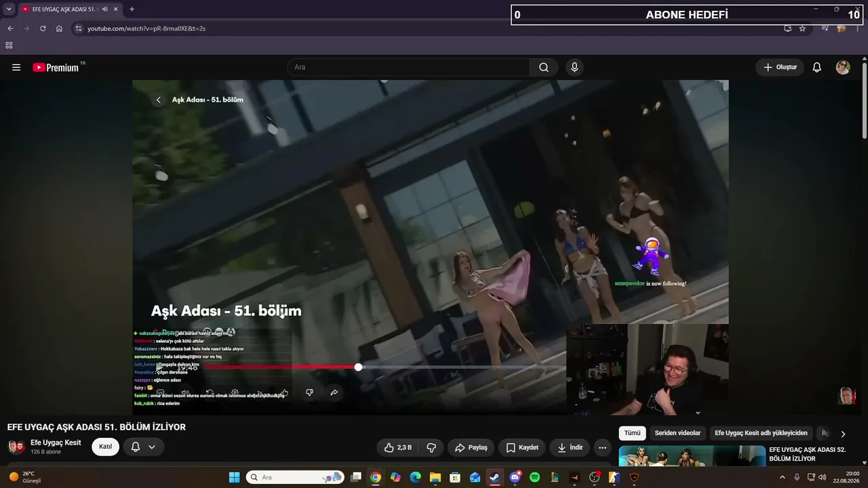Open Discord from the taskbar
Screen dimensions: 868x488
point(515,477)
